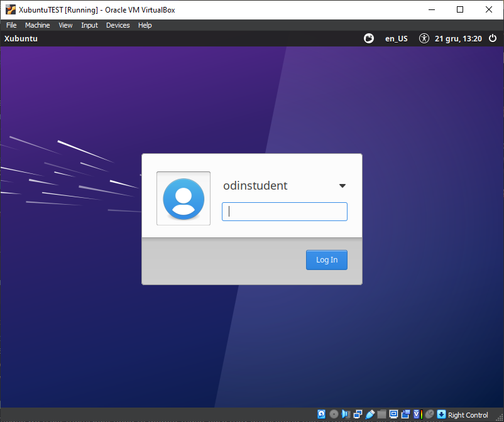Open the File menu
This screenshot has height=422, width=504.
[x=11, y=25]
